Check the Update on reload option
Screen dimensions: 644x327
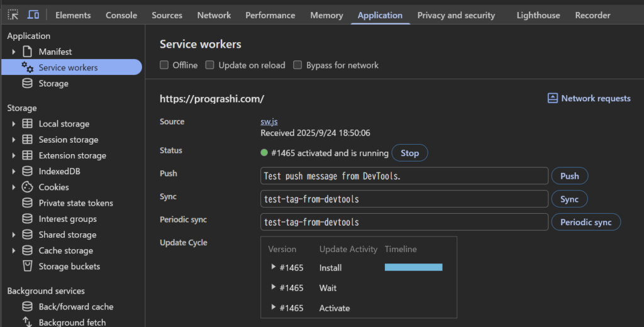pos(210,65)
